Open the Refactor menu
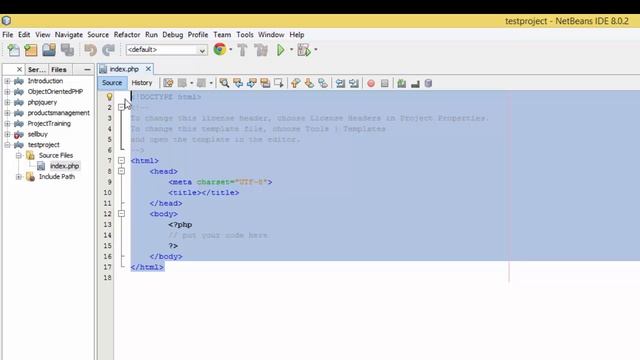Viewport: 640px width, 360px height. [127, 35]
